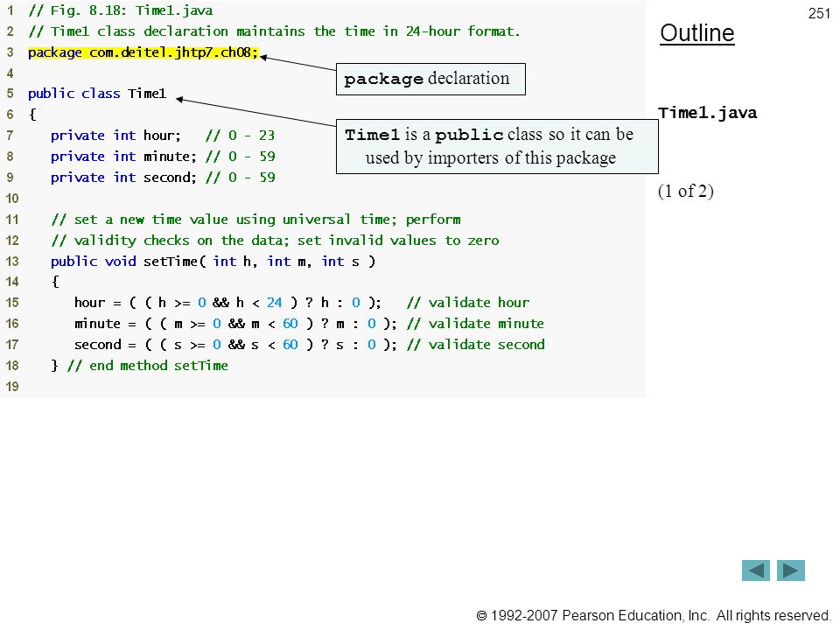Click the '// validate hour' comment
Image resolution: width=840 pixels, height=630 pixels.
[x=468, y=303]
